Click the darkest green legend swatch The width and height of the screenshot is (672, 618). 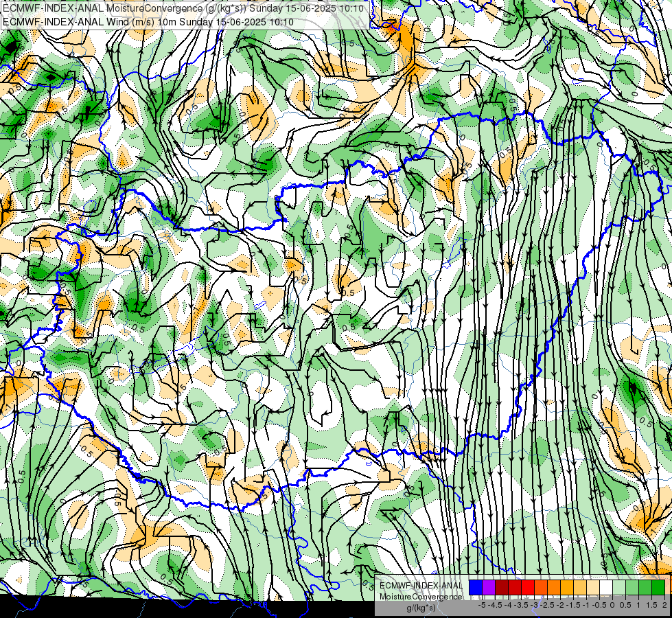point(658,587)
